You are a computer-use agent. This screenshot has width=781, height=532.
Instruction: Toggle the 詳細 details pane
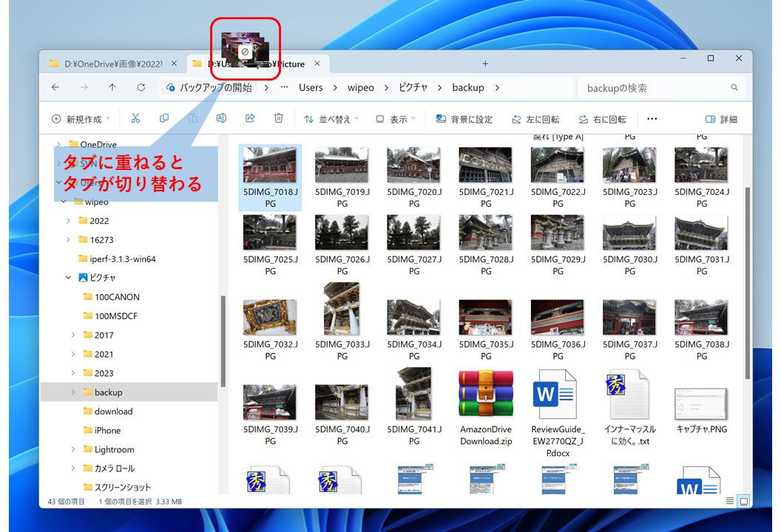[721, 119]
